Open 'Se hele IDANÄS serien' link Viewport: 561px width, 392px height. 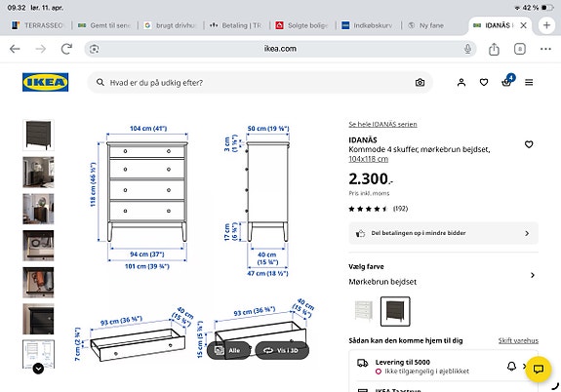[382, 124]
